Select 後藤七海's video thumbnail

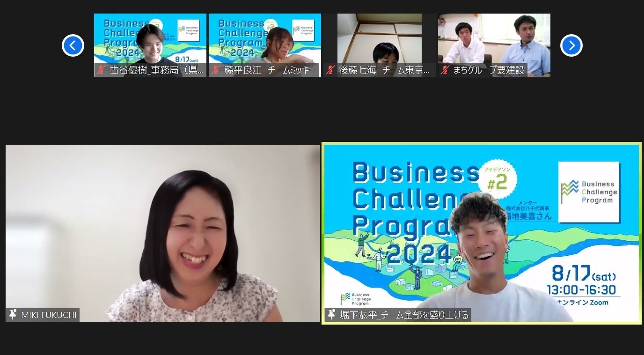tap(380, 45)
